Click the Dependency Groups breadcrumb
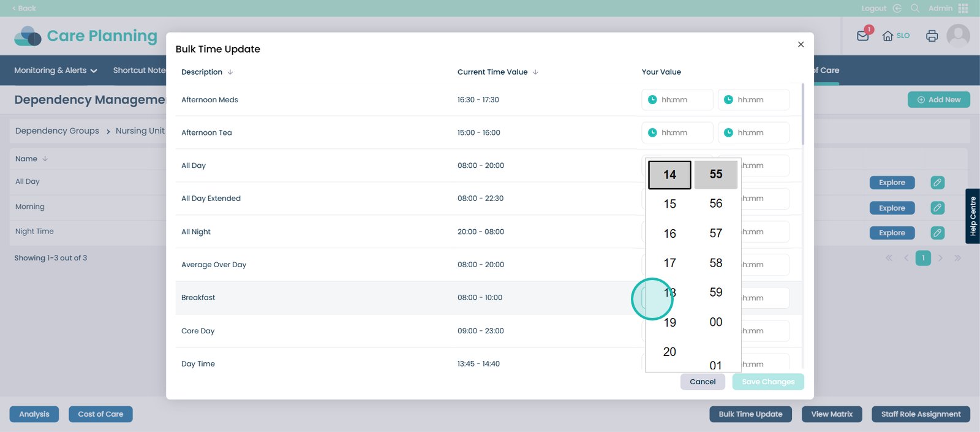The image size is (980, 432). (57, 131)
